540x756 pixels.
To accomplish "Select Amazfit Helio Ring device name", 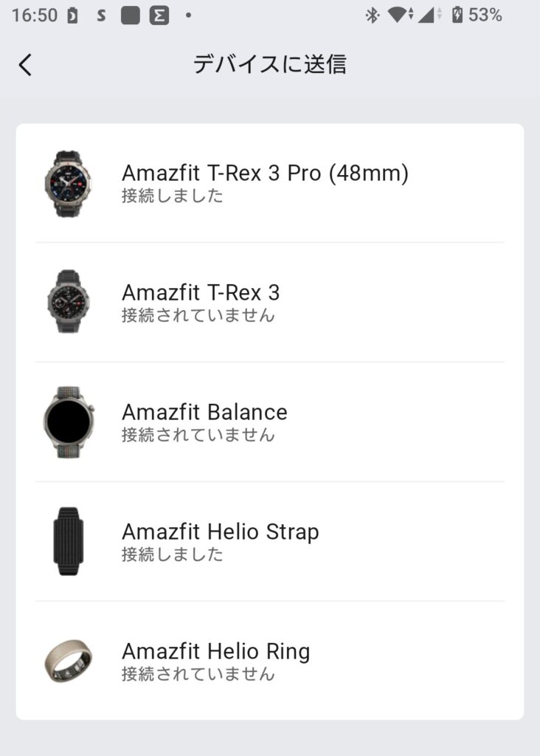I will (215, 651).
